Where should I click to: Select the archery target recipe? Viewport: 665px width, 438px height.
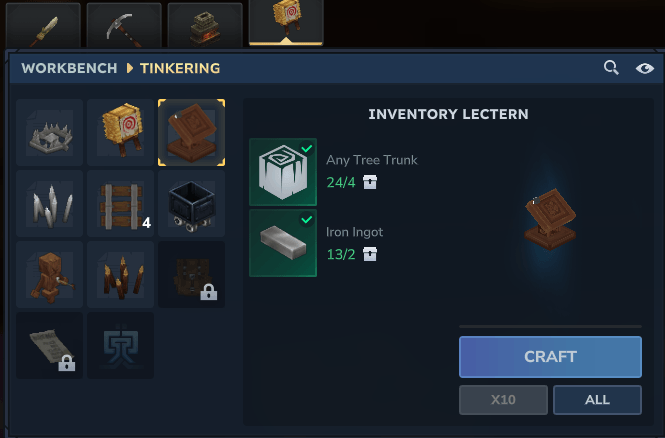120,132
